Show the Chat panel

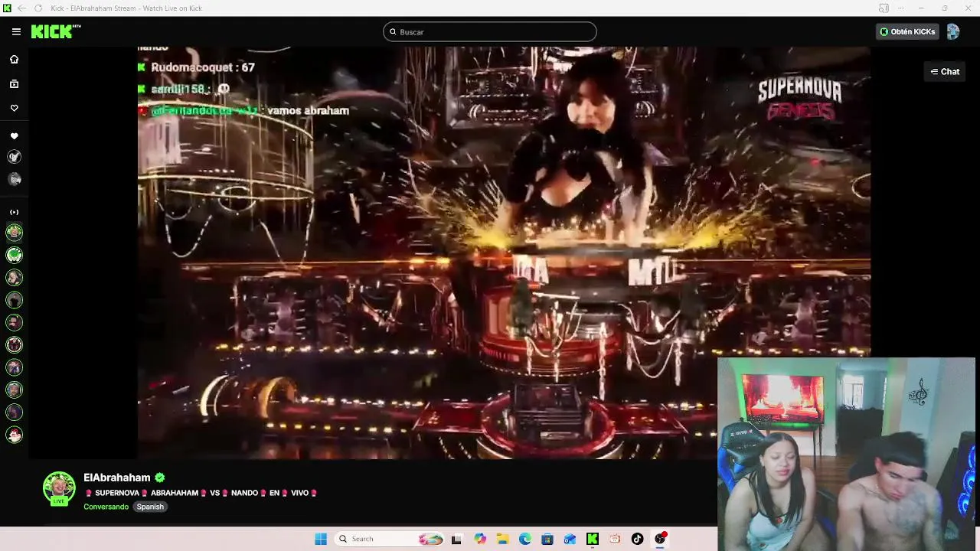[945, 71]
